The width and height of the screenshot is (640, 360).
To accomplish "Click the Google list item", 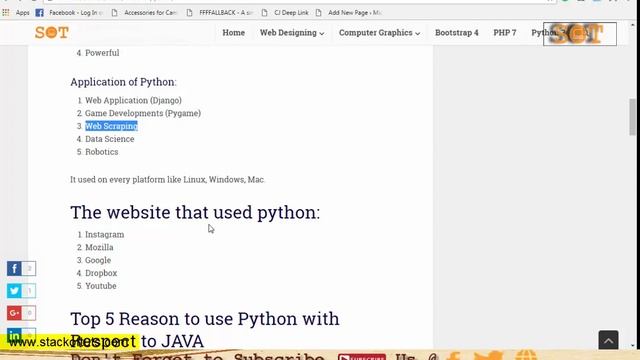I will tap(98, 260).
